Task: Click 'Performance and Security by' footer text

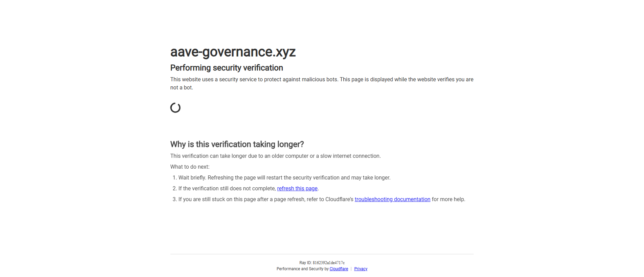Action: pos(303,269)
